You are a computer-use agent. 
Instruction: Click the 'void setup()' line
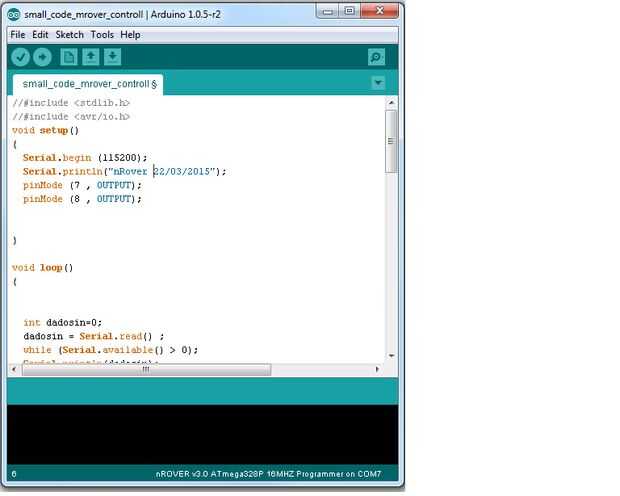(x=45, y=131)
